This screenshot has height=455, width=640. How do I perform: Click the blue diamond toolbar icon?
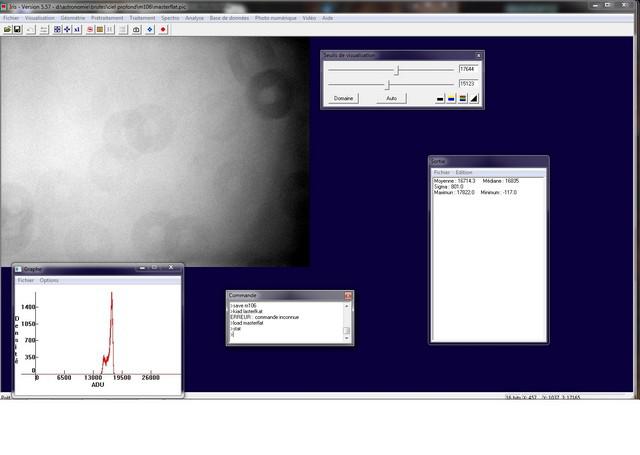(x=150, y=29)
